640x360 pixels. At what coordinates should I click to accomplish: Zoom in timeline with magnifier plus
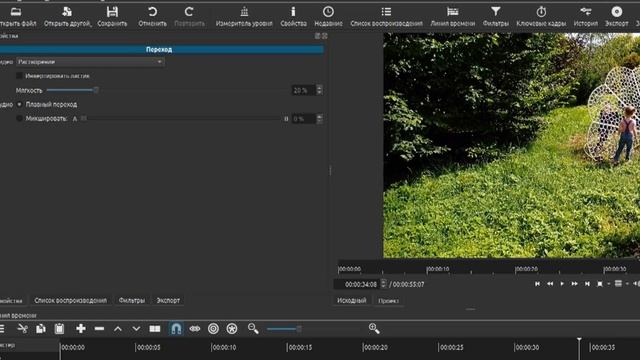[374, 329]
